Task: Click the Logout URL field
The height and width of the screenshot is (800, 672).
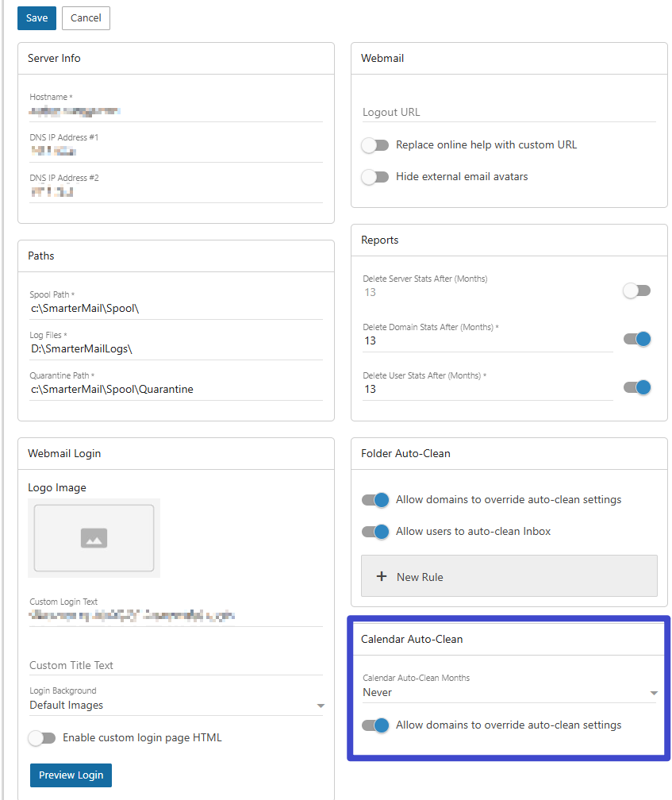Action: [509, 112]
